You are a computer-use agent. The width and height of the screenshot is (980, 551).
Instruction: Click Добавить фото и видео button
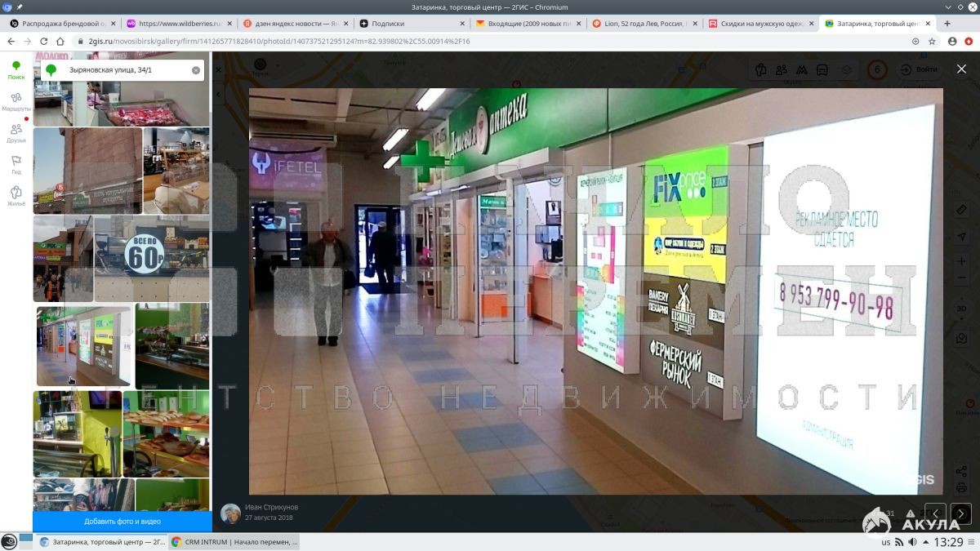(x=122, y=522)
